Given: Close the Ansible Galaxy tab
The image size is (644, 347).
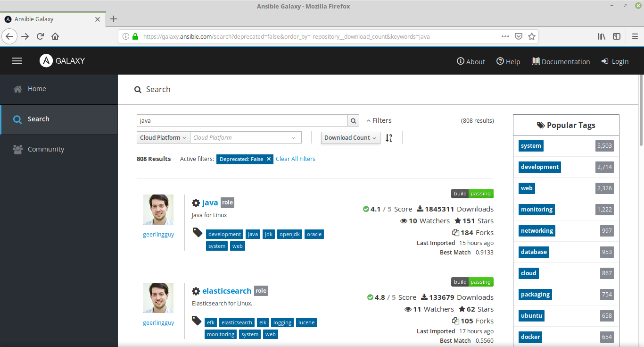Looking at the screenshot, I should [98, 19].
